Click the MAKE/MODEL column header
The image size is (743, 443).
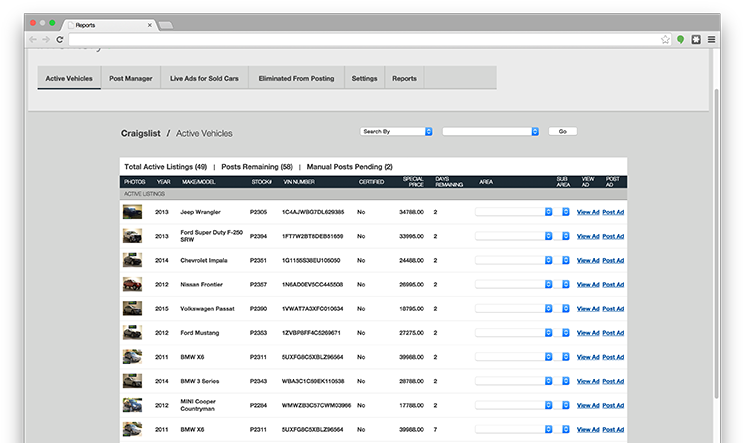pos(199,182)
